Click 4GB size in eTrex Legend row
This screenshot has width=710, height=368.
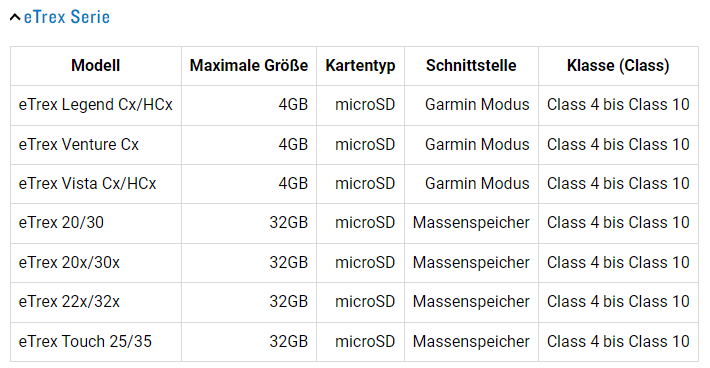pos(293,105)
